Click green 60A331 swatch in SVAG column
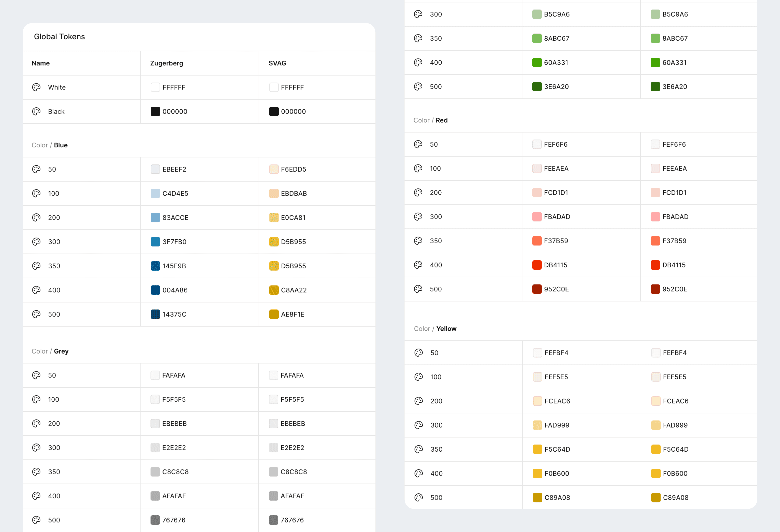The image size is (780, 532). 655,62
